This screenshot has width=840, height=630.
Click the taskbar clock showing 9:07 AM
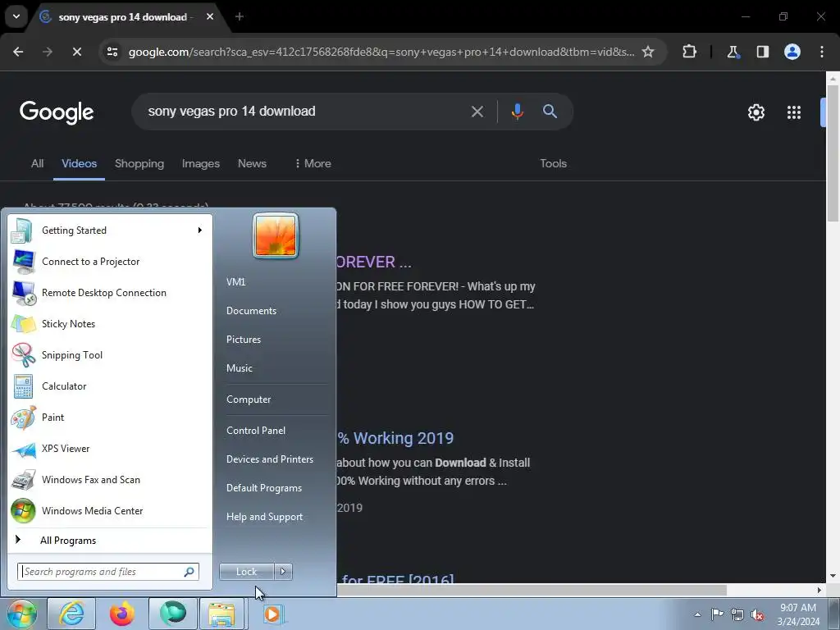[x=798, y=614]
